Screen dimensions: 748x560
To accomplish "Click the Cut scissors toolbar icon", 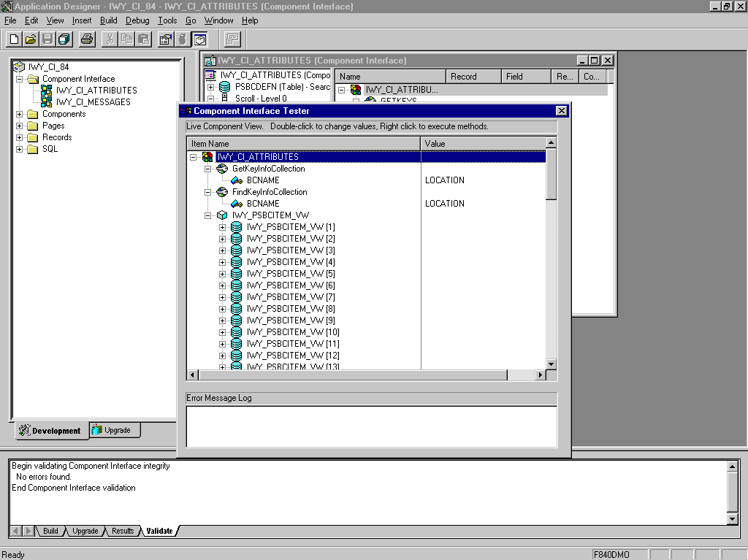I will [110, 39].
